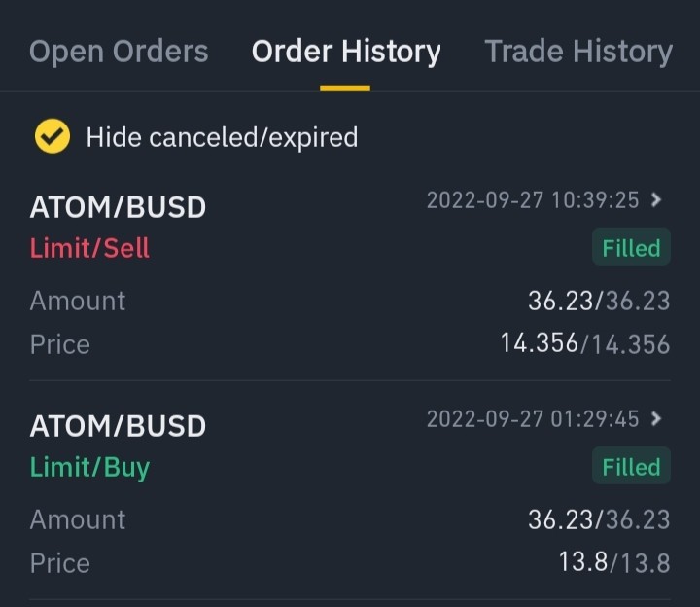
Task: Click the Filled badge on sell order
Action: pyautogui.click(x=631, y=246)
